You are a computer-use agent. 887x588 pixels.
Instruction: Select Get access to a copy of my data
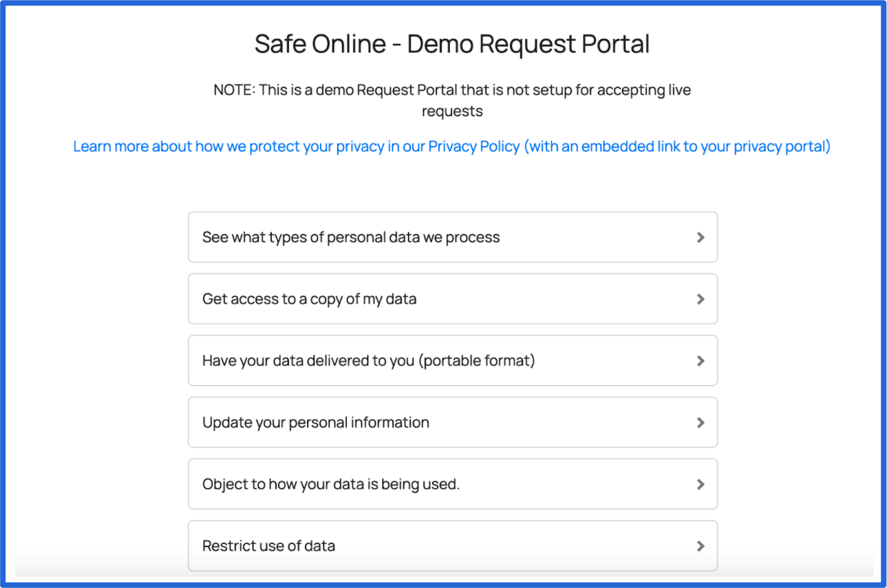[x=453, y=299]
